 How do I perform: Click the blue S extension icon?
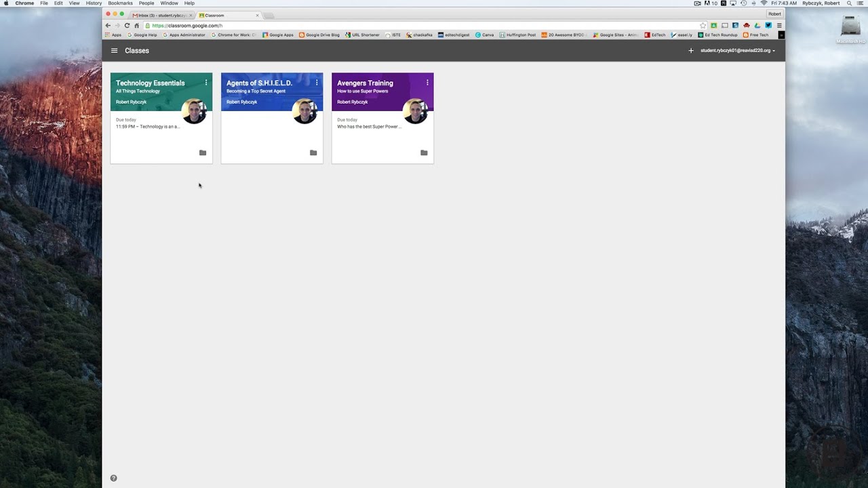735,25
